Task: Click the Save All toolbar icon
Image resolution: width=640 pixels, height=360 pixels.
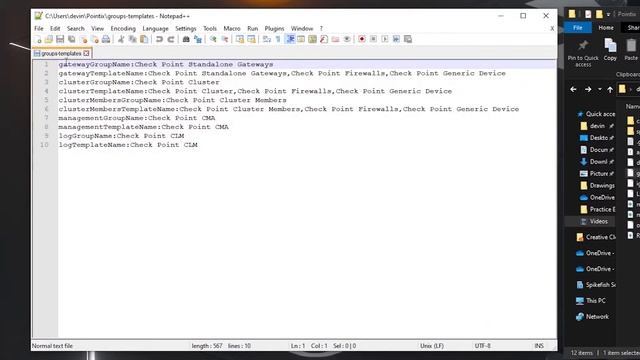Action: [x=71, y=39]
